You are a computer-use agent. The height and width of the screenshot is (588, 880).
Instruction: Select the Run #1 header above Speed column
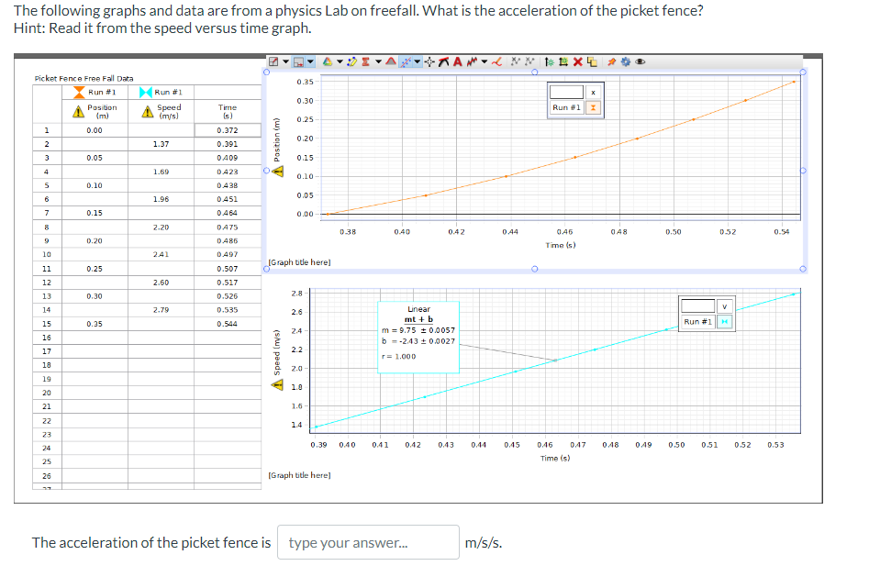(169, 92)
